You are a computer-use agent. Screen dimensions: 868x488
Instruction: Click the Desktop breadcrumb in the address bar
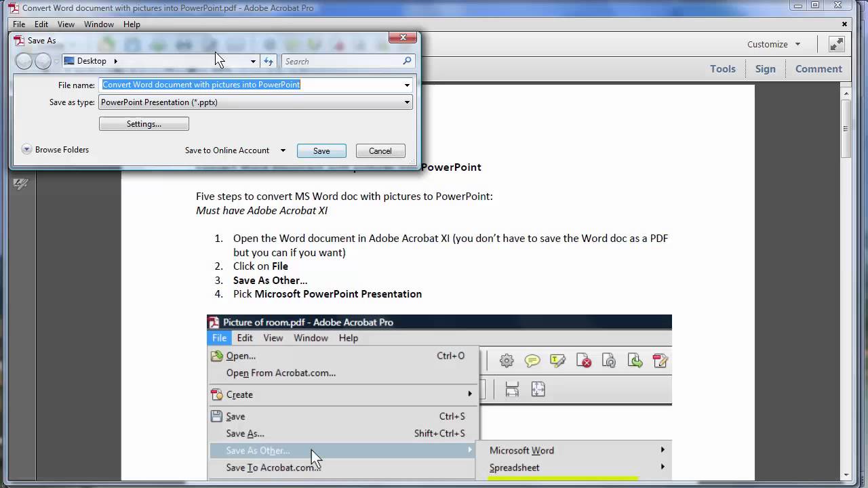coord(92,61)
